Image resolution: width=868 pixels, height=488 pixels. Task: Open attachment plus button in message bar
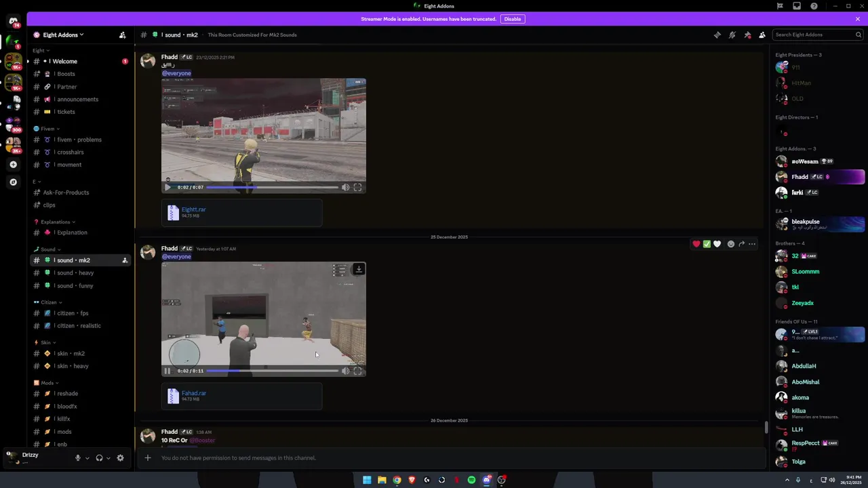coord(147,457)
